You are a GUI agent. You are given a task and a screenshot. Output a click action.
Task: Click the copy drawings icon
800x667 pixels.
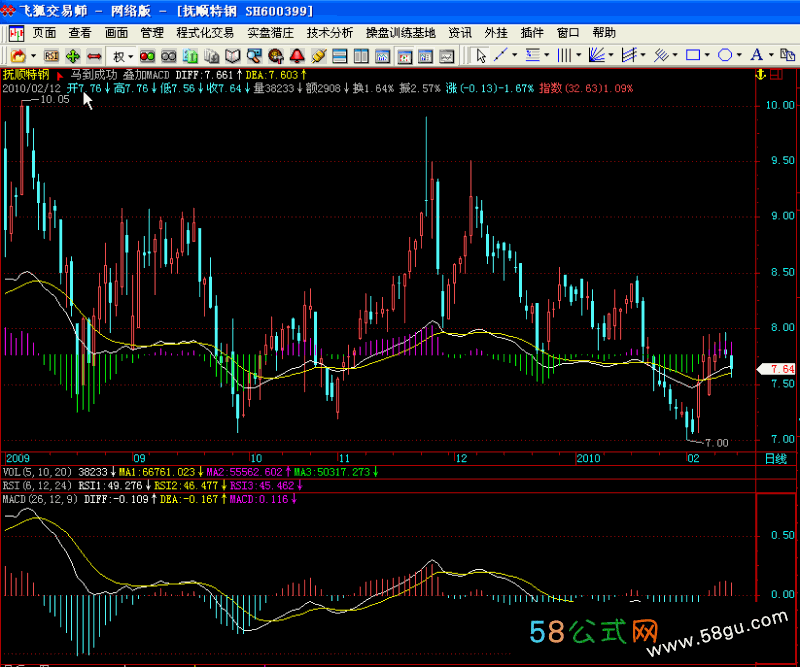click(x=788, y=55)
